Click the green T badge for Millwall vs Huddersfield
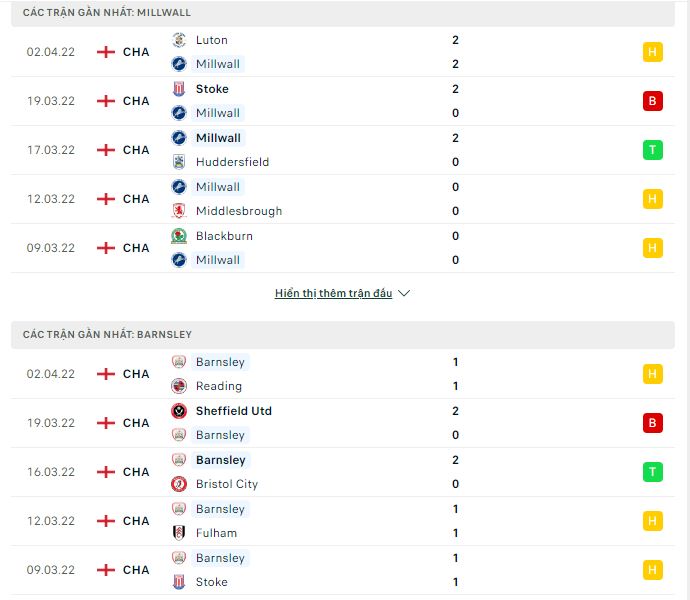The height and width of the screenshot is (600, 690). pos(652,150)
